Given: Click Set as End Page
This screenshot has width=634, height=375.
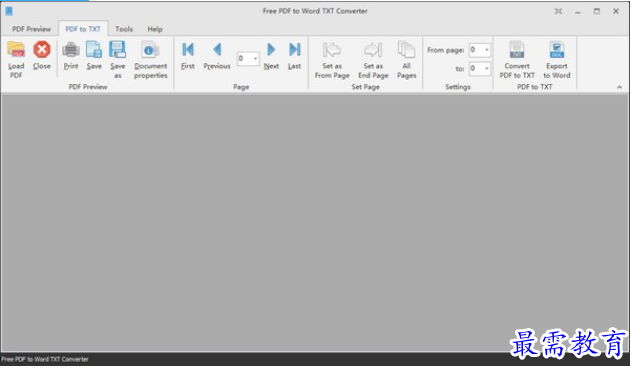Looking at the screenshot, I should click(x=373, y=59).
